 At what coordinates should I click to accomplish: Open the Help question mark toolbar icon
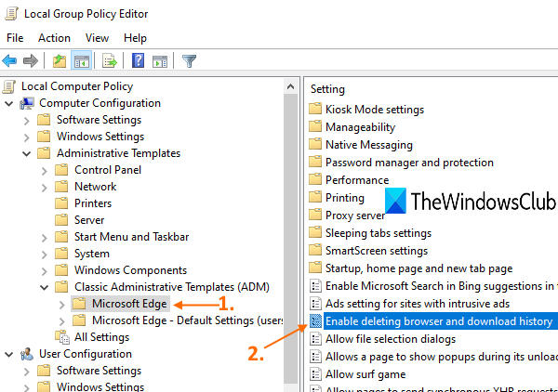click(x=138, y=60)
